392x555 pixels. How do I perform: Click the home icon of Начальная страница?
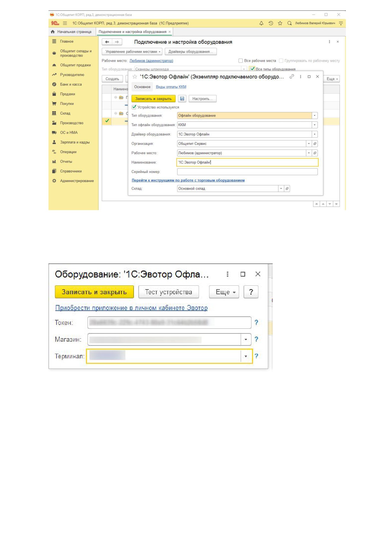tap(53, 32)
